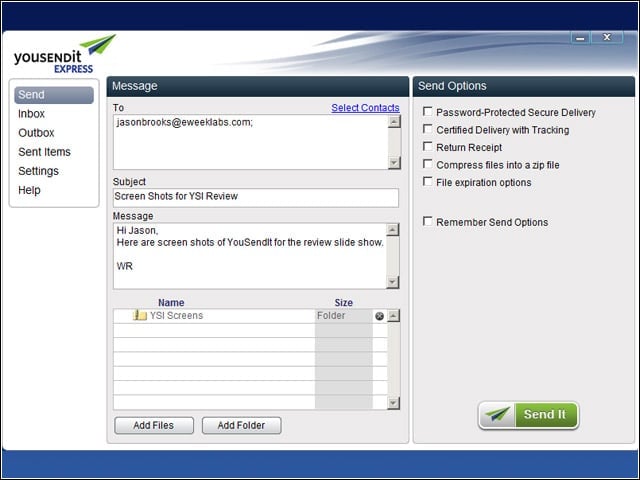Screen dimensions: 640x480
Task: Tick Remember Send Options checkbox
Action: click(427, 222)
